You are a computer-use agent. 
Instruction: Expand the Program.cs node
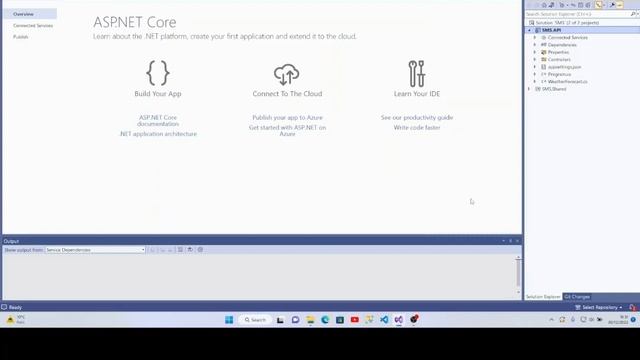coord(535,74)
